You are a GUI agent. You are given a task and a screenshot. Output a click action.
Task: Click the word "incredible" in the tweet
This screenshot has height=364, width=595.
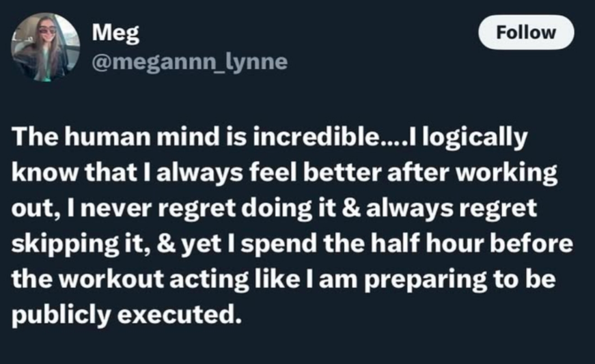tap(318, 137)
